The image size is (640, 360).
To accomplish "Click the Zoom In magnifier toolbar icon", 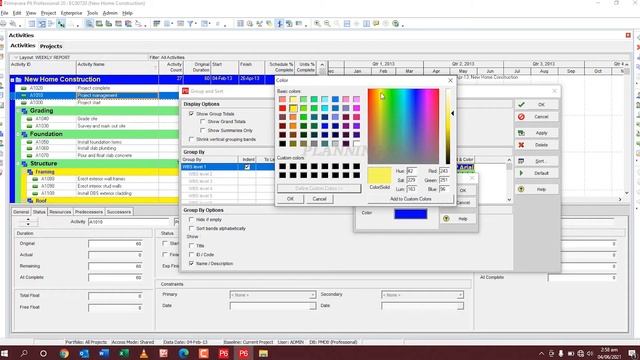I will pos(317,24).
